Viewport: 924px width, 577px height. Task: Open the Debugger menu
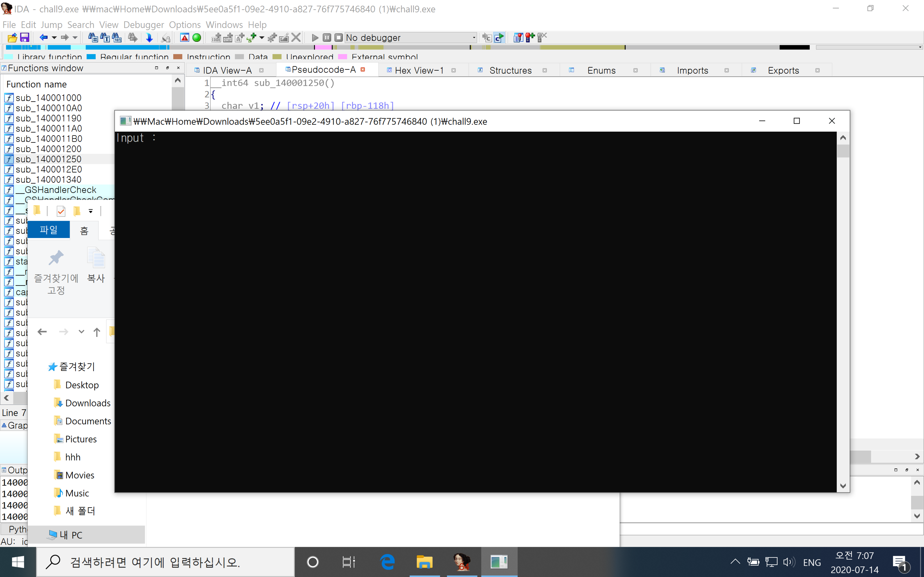pyautogui.click(x=144, y=25)
